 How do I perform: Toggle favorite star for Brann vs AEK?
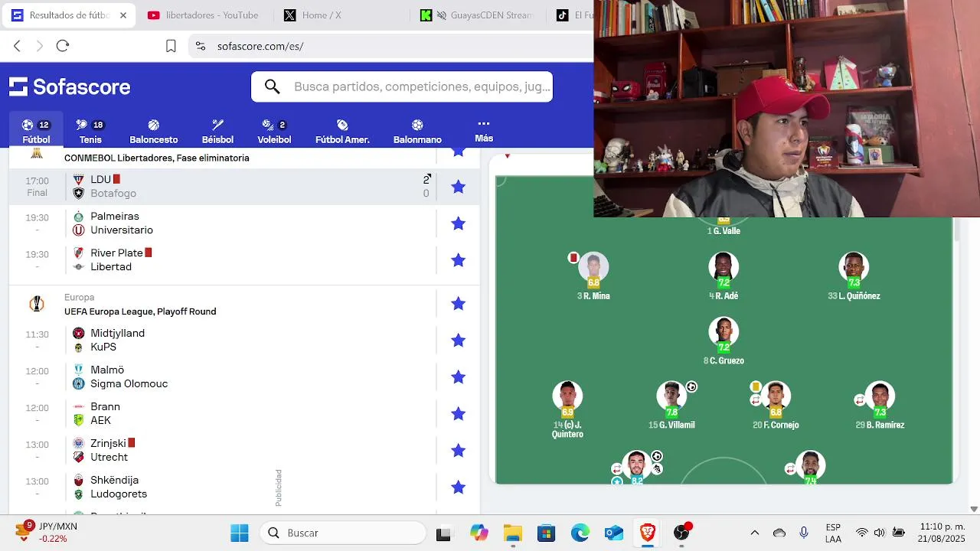coord(459,413)
